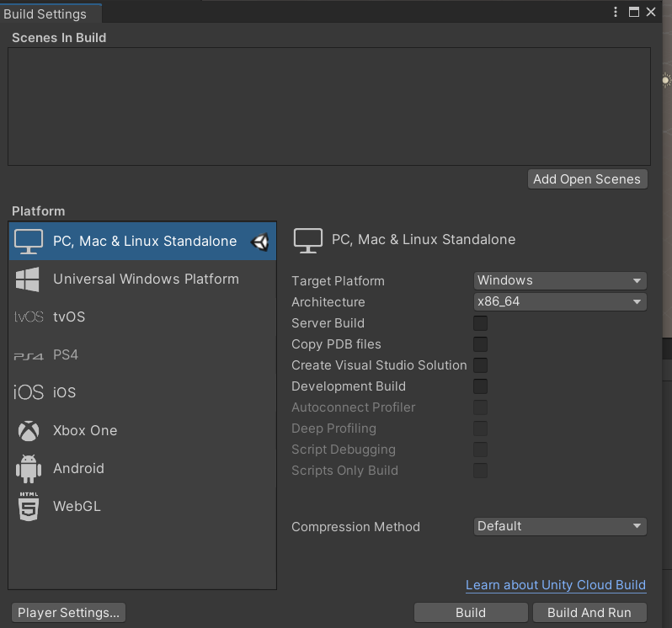Select the PS4 platform label
The width and height of the screenshot is (672, 628).
pos(66,354)
